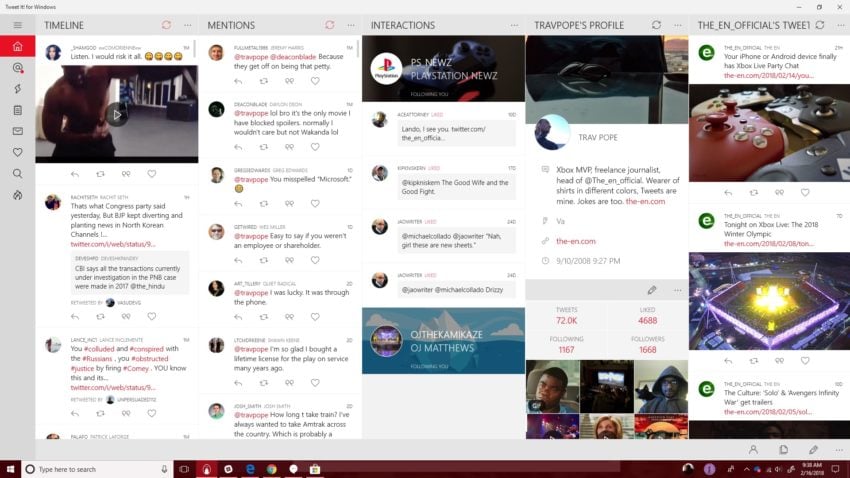Refresh the Timeline column
The image size is (850, 478).
coord(166,25)
